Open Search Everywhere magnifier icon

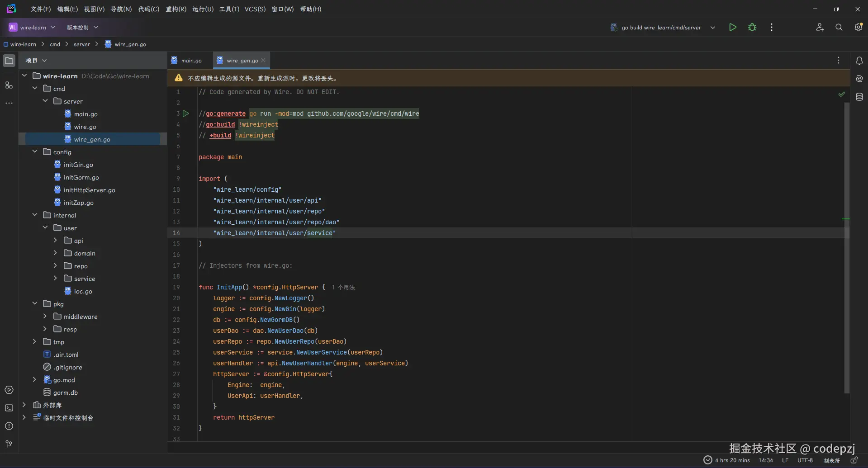point(839,27)
